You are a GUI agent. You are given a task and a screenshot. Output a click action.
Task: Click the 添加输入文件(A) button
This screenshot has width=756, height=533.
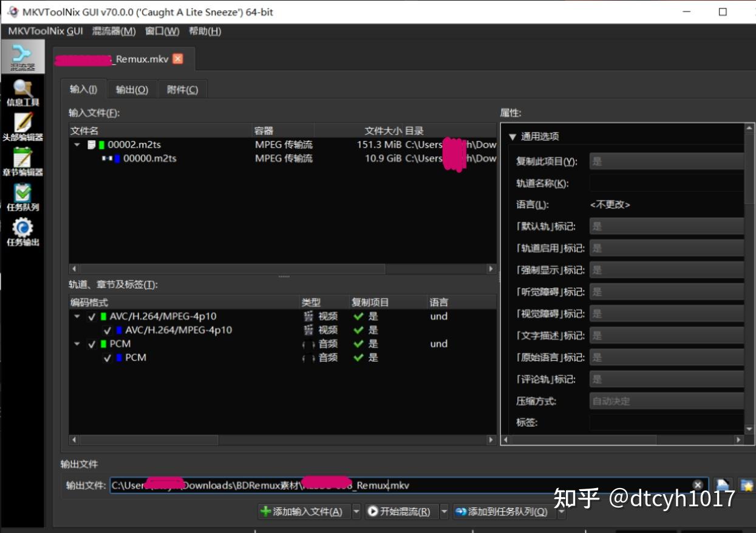point(304,512)
